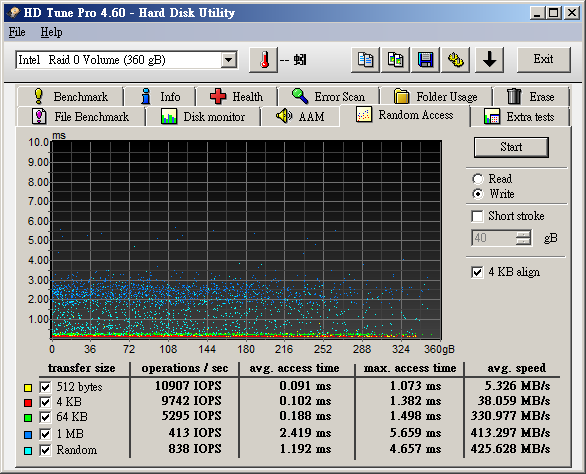Image resolution: width=586 pixels, height=474 pixels.
Task: Click the 5.659 ms max access time
Action: [415, 433]
